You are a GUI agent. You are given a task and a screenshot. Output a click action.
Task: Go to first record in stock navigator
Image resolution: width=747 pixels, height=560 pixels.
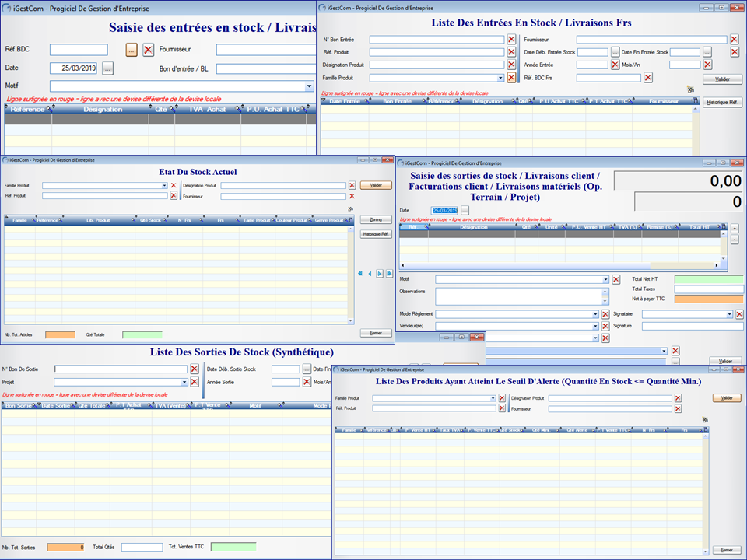[x=360, y=273]
